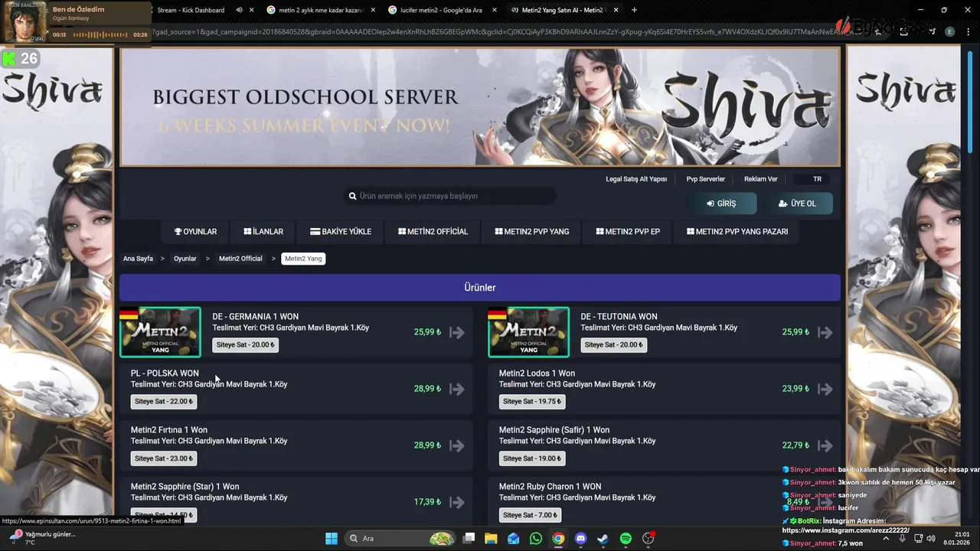This screenshot has height=551, width=980.
Task: Open the OYUNLAR menu item
Action: click(x=195, y=231)
